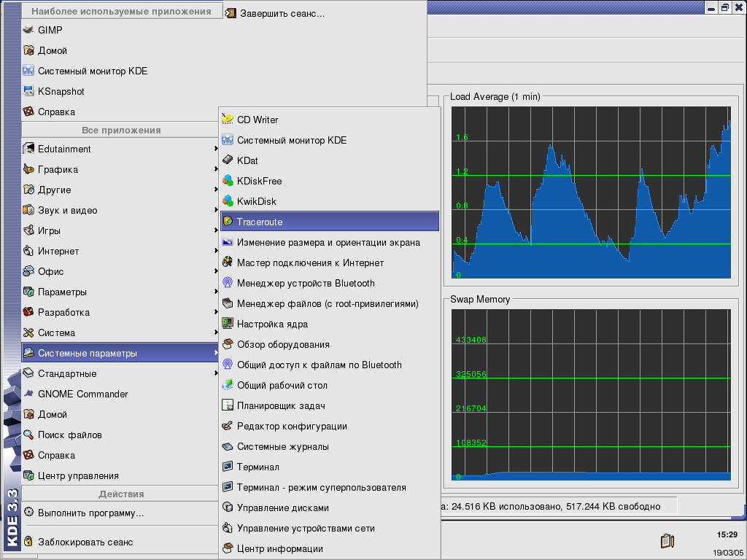Screen dimensions: 747x560
Task: Click the Управление устройствами сети icon
Action: tap(228, 529)
